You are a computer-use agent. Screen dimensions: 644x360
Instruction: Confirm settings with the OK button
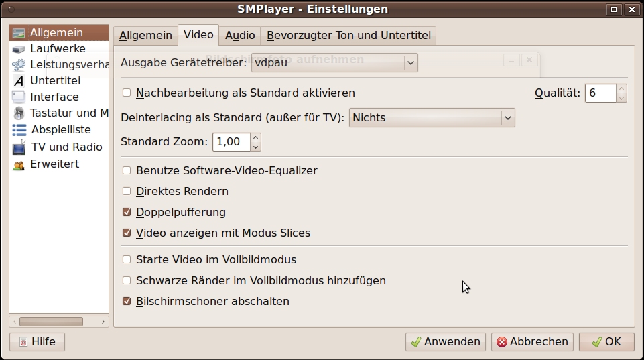[x=606, y=342]
